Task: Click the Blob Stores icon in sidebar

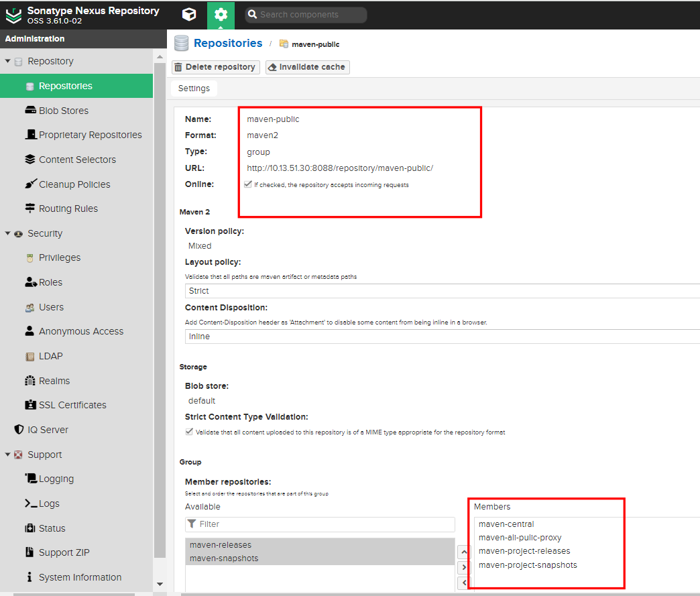Action: [30, 111]
